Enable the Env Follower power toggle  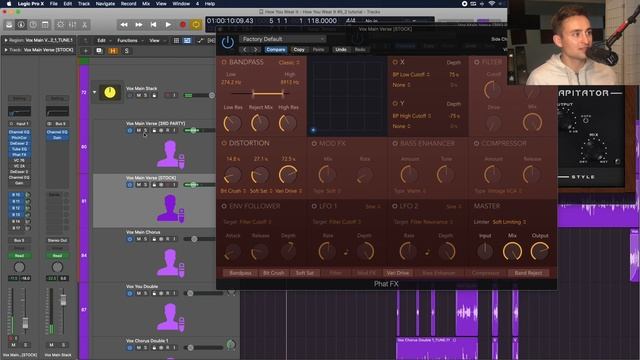(x=224, y=206)
